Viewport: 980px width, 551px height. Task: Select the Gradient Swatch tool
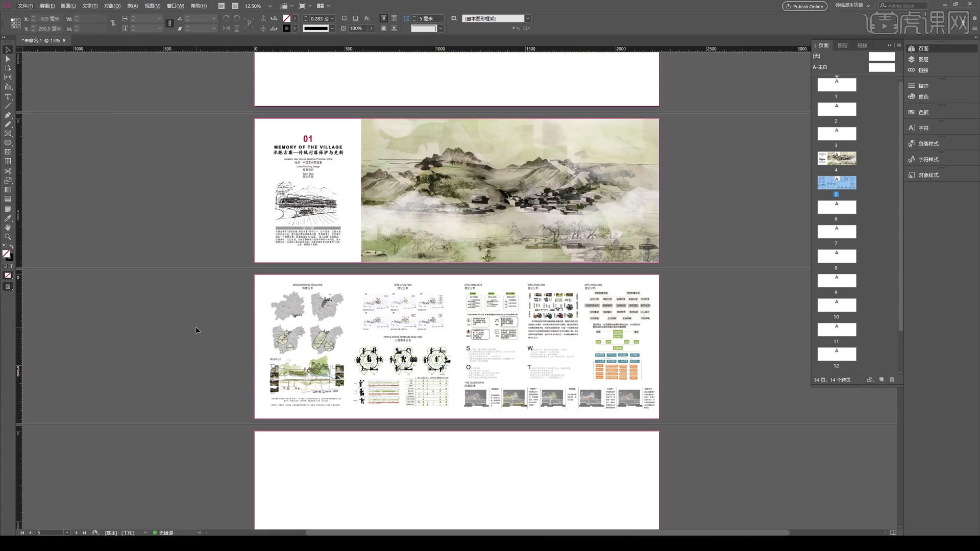(x=8, y=190)
